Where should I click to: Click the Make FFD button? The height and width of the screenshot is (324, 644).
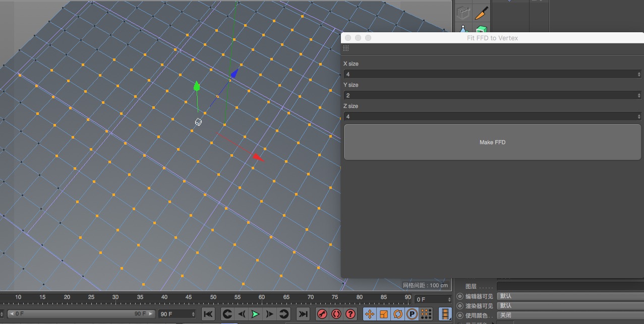click(x=492, y=142)
